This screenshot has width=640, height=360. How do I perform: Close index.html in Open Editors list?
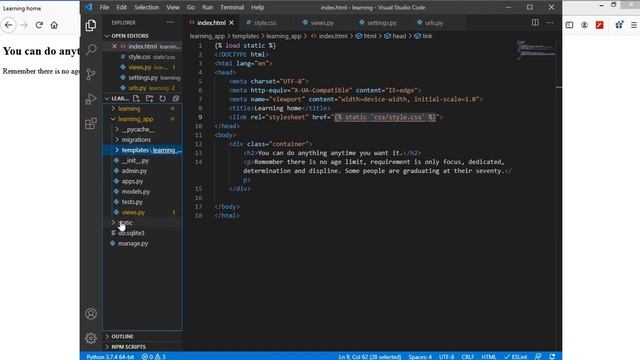click(x=114, y=46)
